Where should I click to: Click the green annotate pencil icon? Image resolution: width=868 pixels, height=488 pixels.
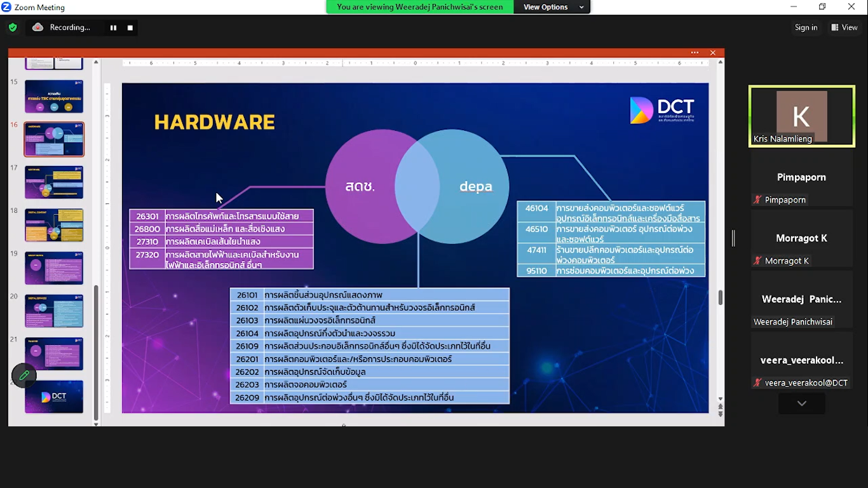pos(24,376)
